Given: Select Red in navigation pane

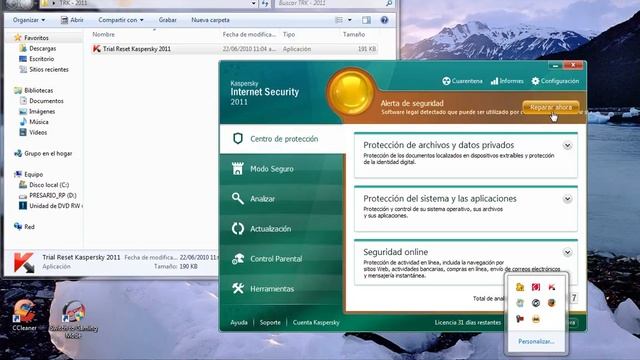Looking at the screenshot, I should [x=29, y=227].
